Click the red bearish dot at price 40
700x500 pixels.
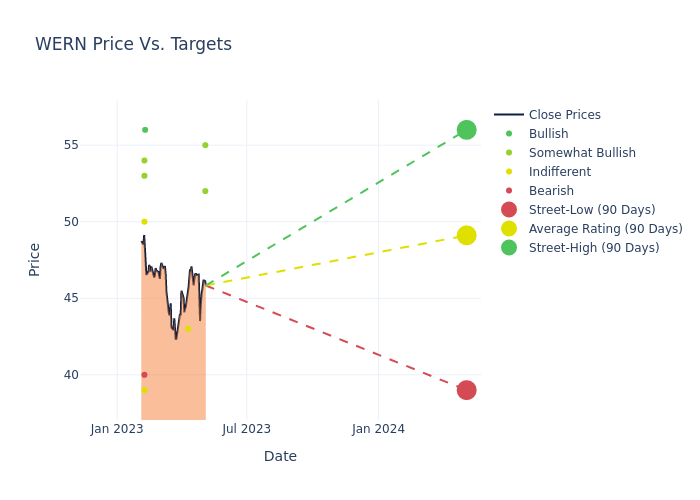pyautogui.click(x=144, y=375)
